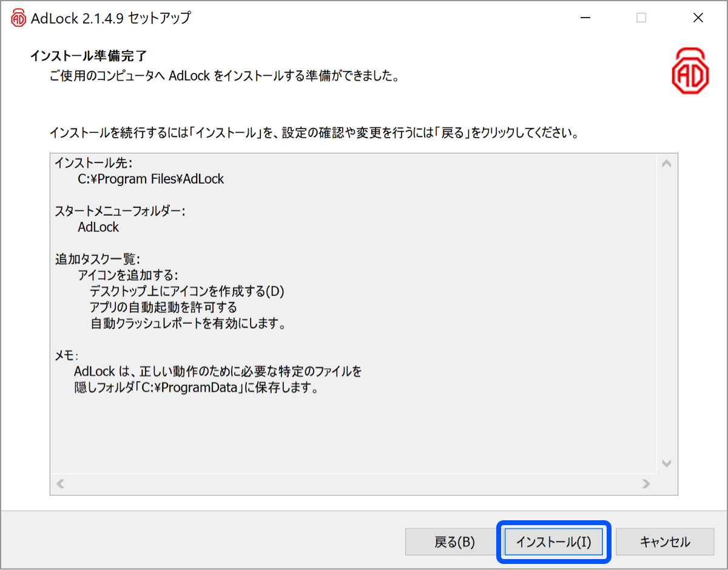Screen dimensions: 728x570
Task: Click the scroll right arrow in summary box
Action: 646,484
